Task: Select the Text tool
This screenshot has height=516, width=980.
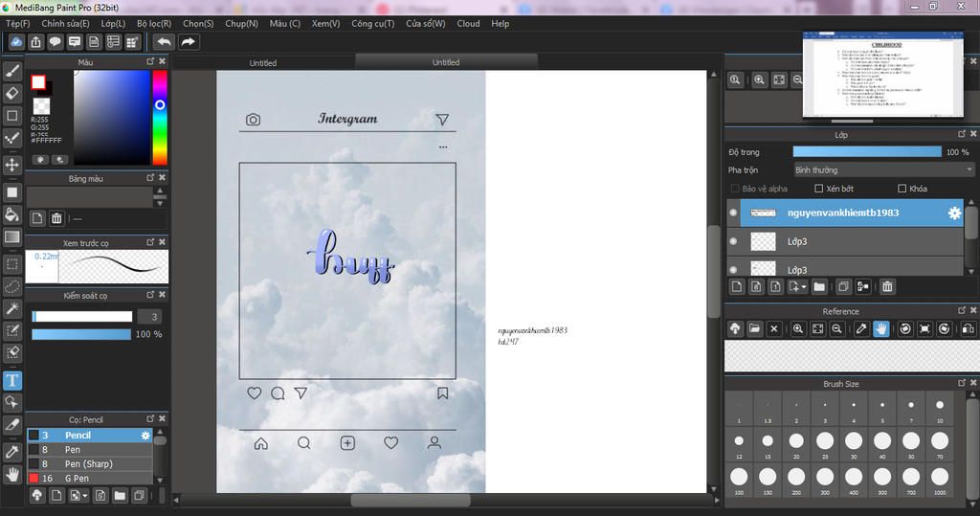Action: click(x=11, y=380)
